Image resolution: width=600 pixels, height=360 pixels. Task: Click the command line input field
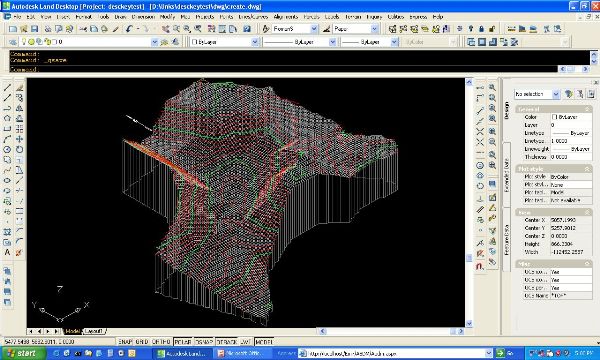click(x=283, y=69)
